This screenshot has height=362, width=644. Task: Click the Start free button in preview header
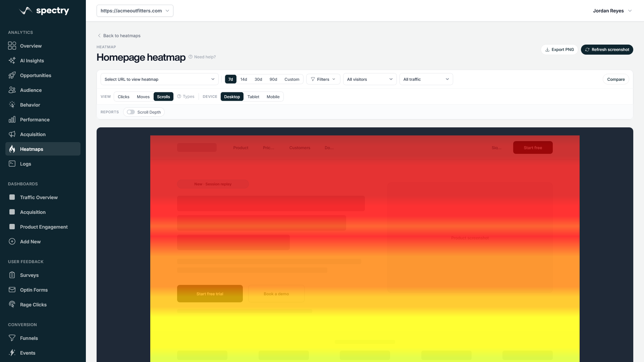point(533,147)
